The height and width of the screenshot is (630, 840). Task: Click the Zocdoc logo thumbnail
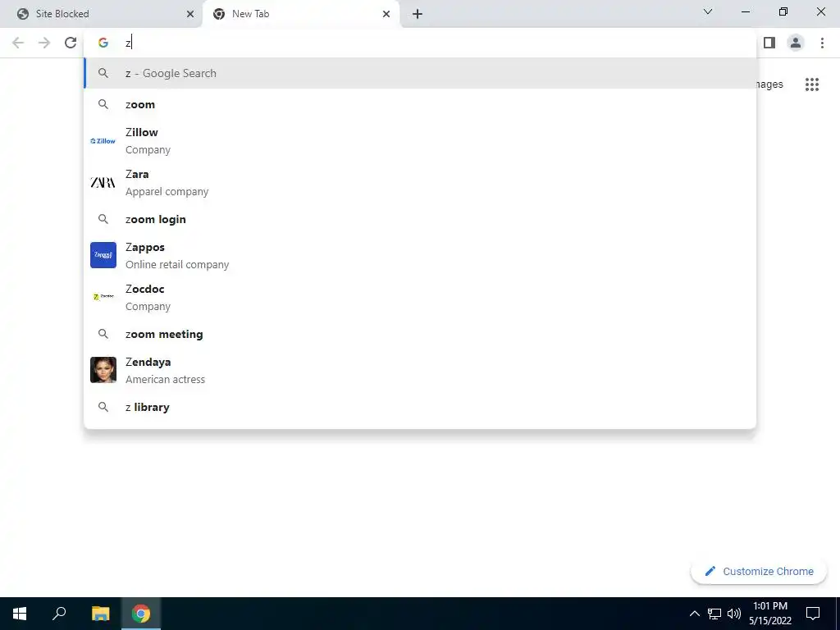pyautogui.click(x=103, y=297)
